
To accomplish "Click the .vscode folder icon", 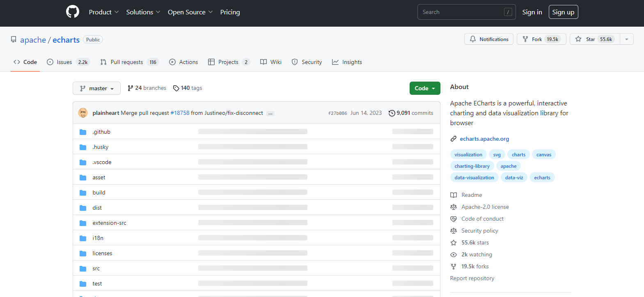I will [83, 162].
